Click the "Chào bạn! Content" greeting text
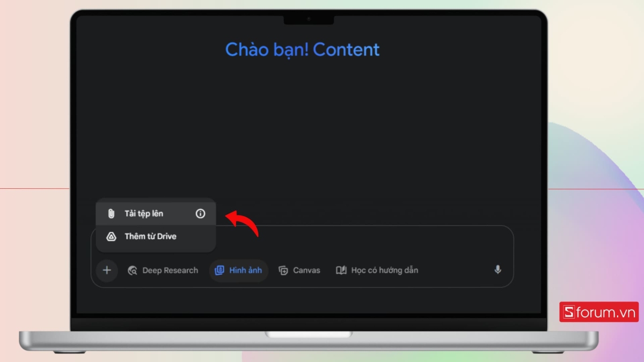The height and width of the screenshot is (362, 644). (303, 49)
